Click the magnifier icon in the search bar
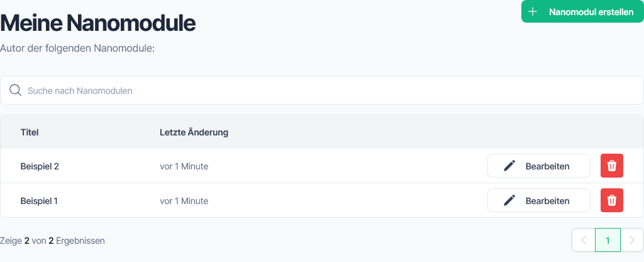Viewport: 644px width, 262px height. point(16,91)
